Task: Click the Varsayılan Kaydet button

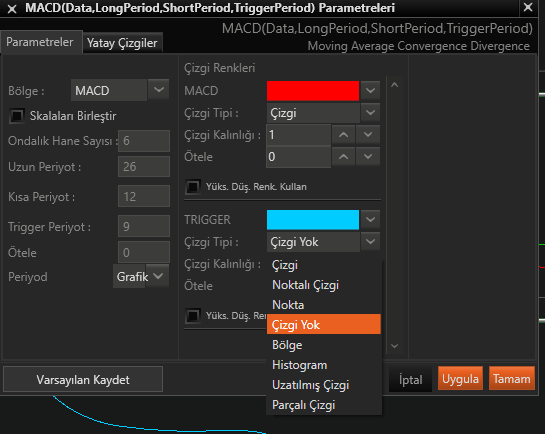Action: (x=83, y=379)
